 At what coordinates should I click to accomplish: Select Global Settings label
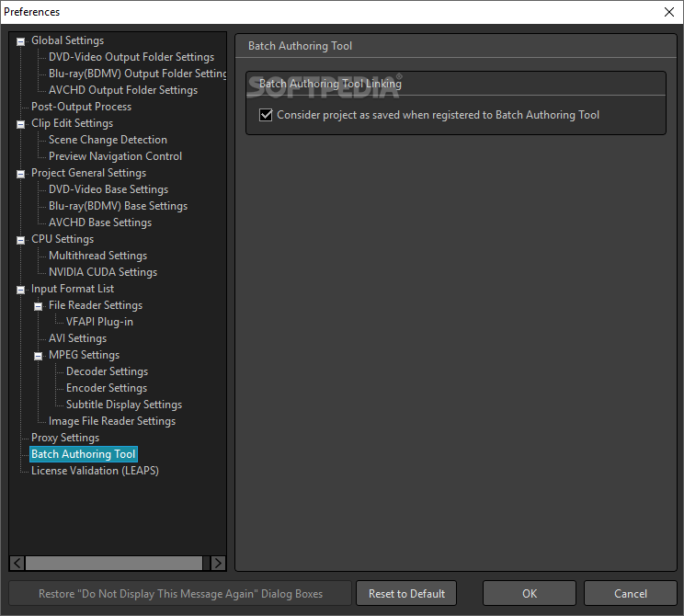67,40
